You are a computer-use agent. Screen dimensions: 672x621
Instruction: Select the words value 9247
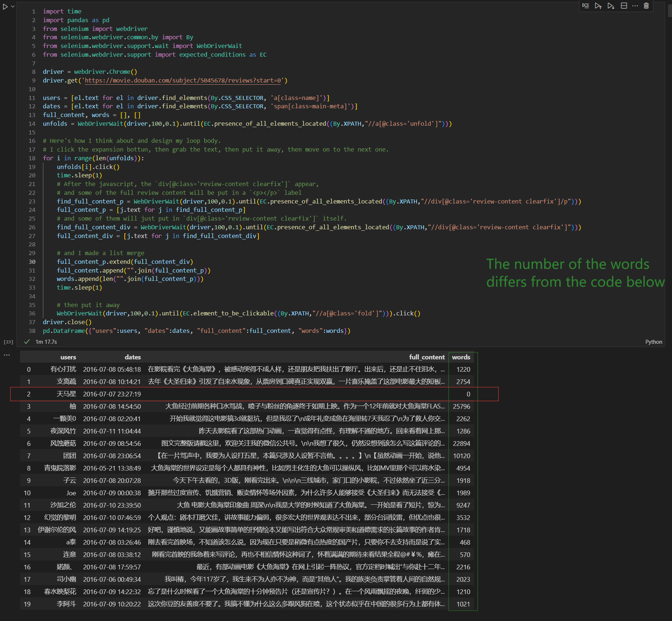tap(463, 505)
